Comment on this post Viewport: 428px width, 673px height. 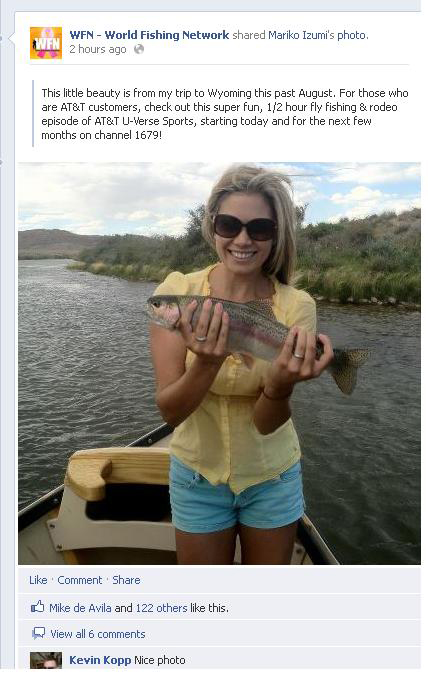pos(80,580)
